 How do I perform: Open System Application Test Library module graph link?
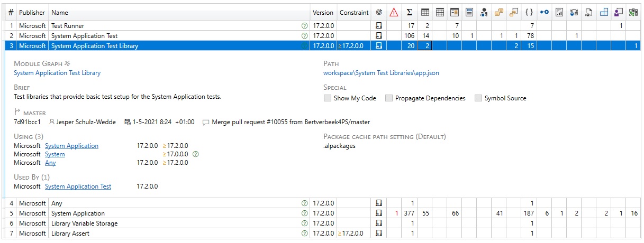click(57, 73)
